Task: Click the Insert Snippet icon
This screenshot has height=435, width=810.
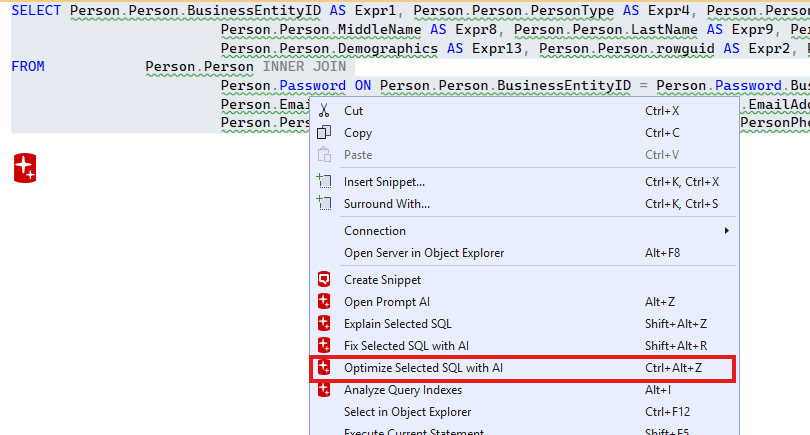Action: coord(324,182)
